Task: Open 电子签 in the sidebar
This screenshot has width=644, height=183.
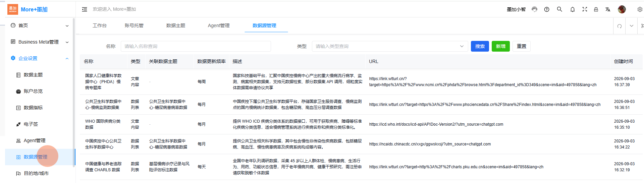Action: pyautogui.click(x=31, y=124)
